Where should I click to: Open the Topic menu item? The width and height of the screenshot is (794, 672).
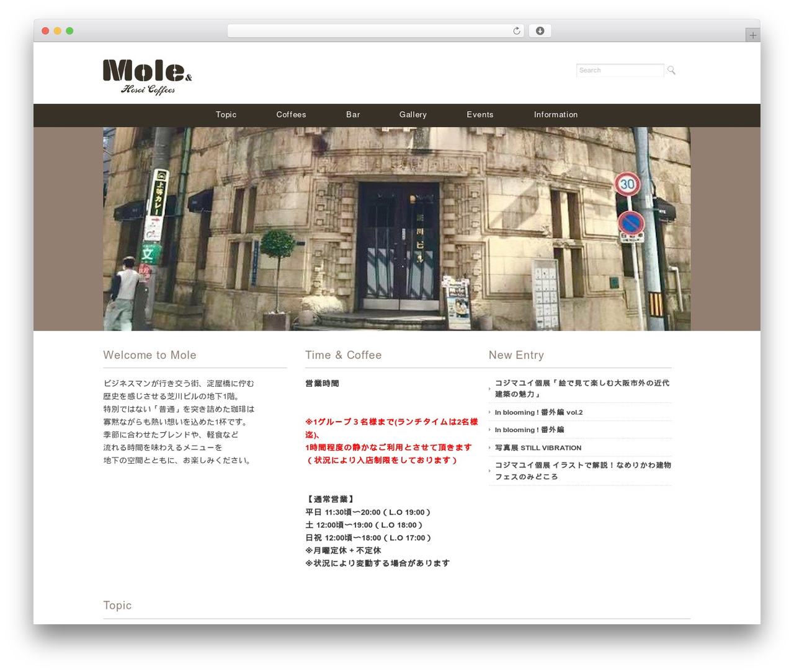(226, 115)
